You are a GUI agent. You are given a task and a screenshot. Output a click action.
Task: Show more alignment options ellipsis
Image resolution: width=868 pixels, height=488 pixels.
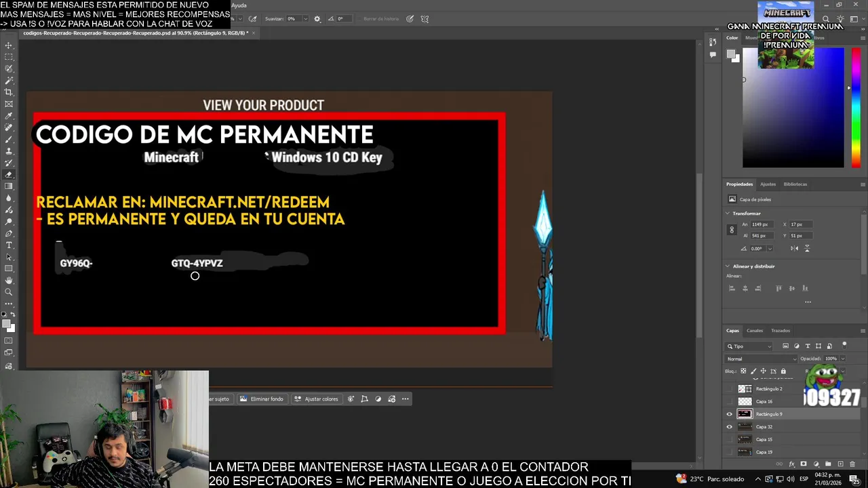808,302
